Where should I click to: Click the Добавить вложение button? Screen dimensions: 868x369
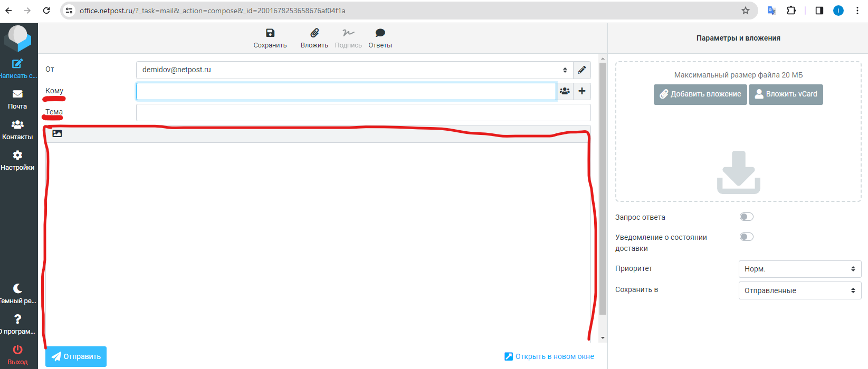point(700,94)
